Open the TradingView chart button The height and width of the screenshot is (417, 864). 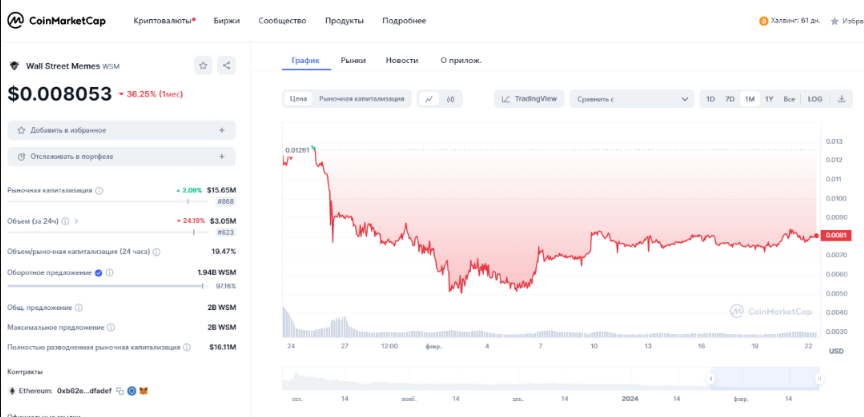point(530,99)
